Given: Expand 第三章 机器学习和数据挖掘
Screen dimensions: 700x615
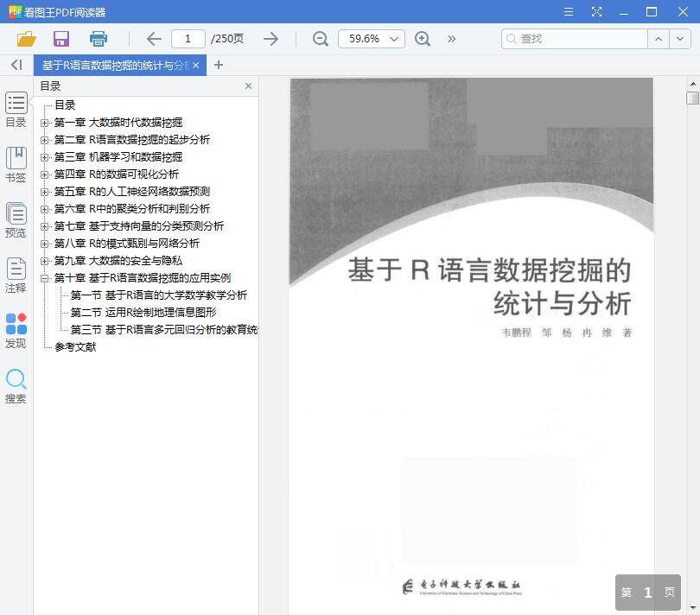Looking at the screenshot, I should point(44,157).
